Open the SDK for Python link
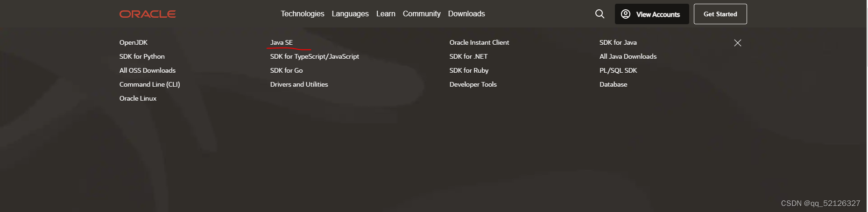Screen dimensions: 868x212 point(142,56)
